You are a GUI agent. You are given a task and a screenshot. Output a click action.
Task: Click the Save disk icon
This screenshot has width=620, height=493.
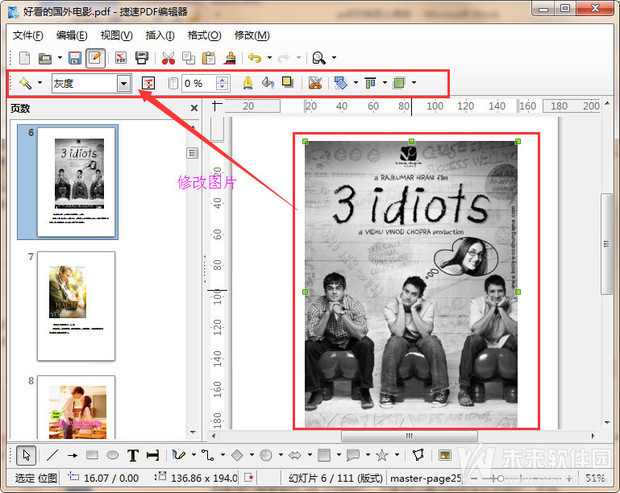pyautogui.click(x=75, y=58)
